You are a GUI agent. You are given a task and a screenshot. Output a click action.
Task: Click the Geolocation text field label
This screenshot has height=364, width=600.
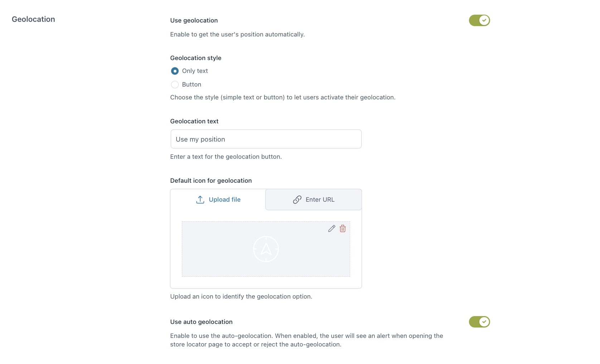(x=194, y=121)
